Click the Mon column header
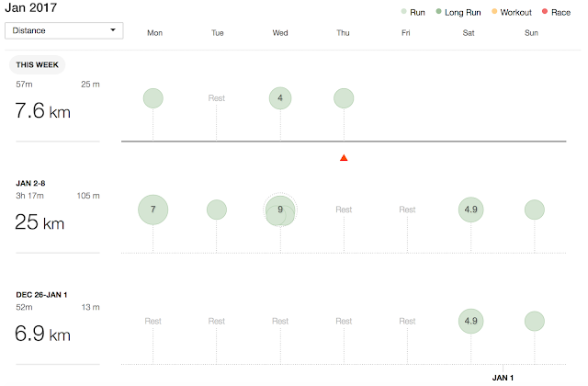588x386 pixels. click(154, 32)
